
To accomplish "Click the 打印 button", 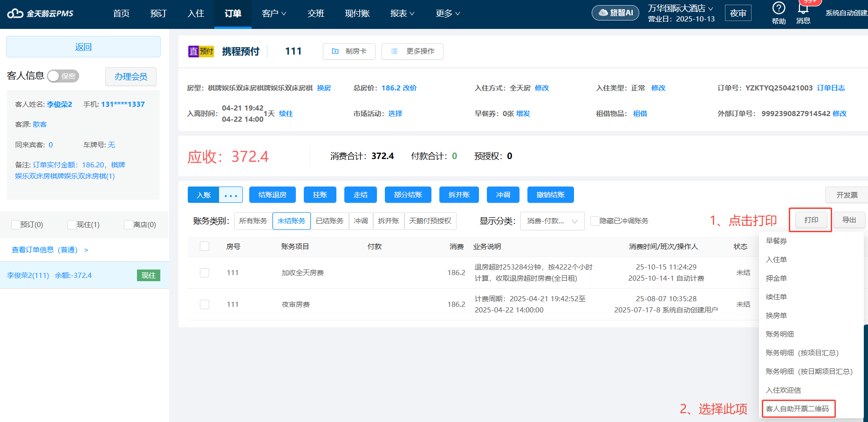I will [x=811, y=220].
